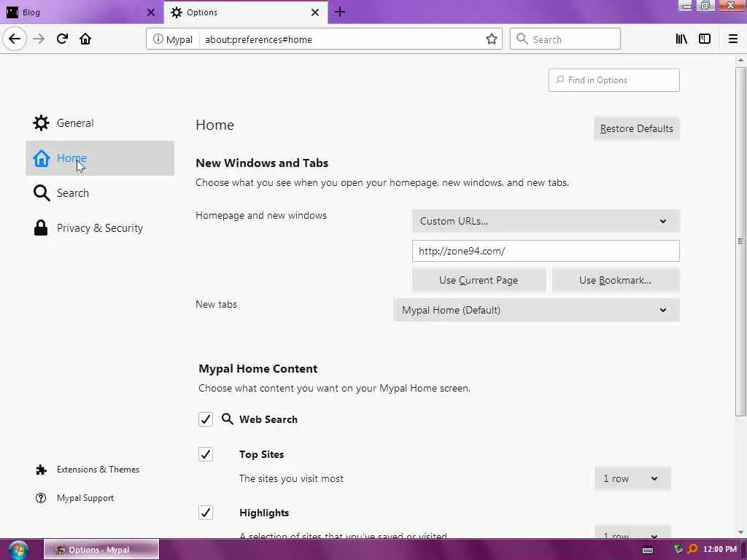Expand the Top Sites rows dropdown
Viewport: 747px width, 560px height.
(x=632, y=478)
